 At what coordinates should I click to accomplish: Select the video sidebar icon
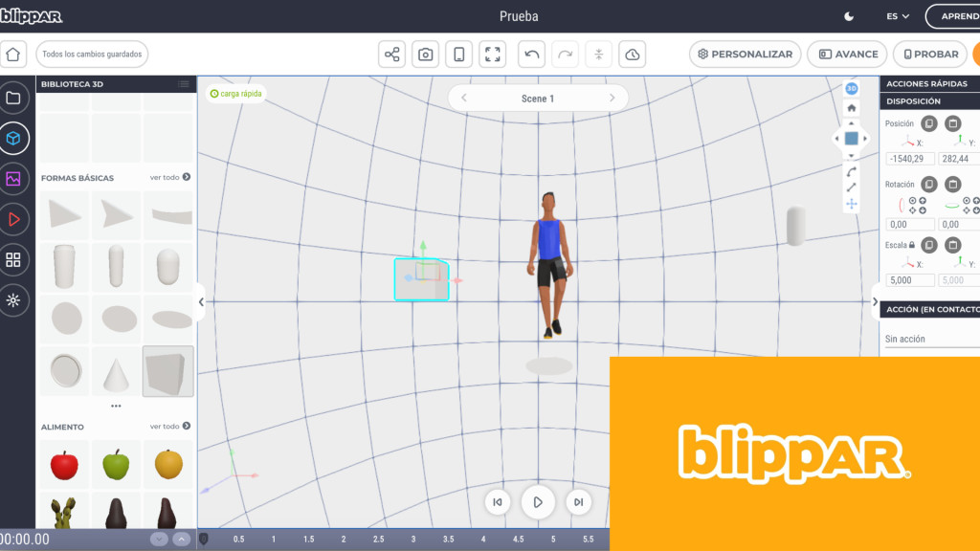click(x=14, y=219)
